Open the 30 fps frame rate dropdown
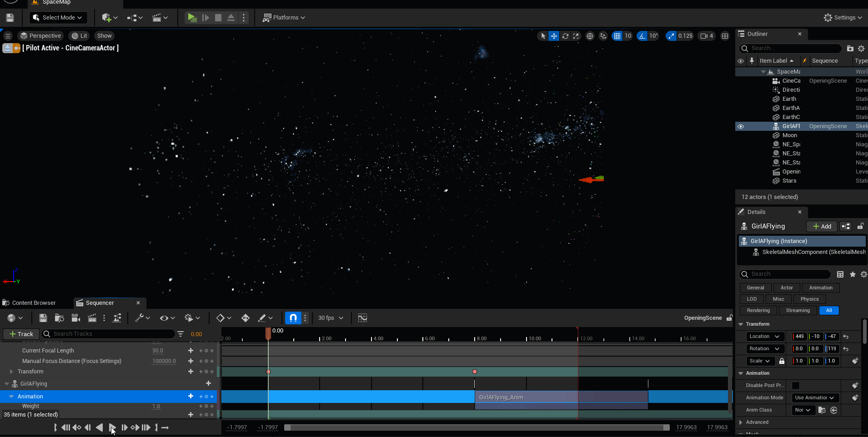The height and width of the screenshot is (437, 868). [x=331, y=318]
